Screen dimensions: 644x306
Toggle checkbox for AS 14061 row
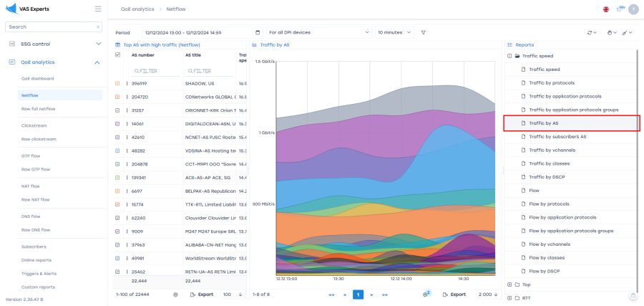click(x=118, y=123)
